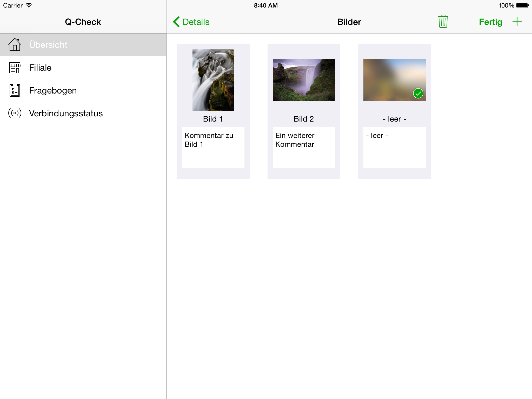Open the Fragebogen menu entry
This screenshot has height=399, width=532.
(83, 90)
